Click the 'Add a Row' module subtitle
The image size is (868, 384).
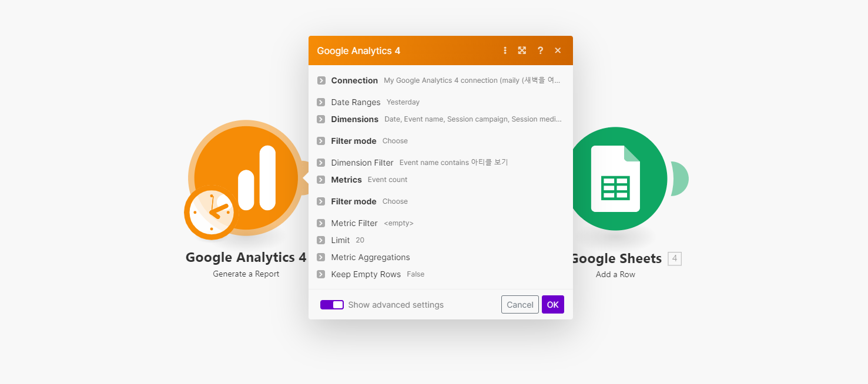[615, 274]
